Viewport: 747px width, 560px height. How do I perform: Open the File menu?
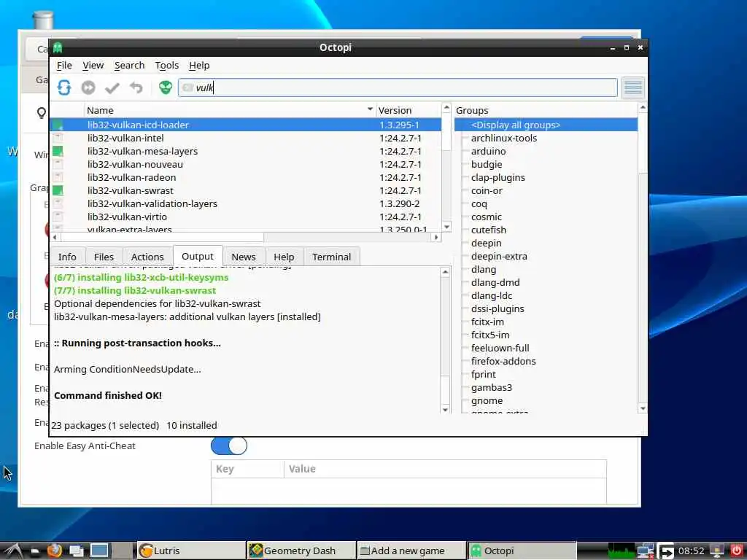pyautogui.click(x=64, y=65)
